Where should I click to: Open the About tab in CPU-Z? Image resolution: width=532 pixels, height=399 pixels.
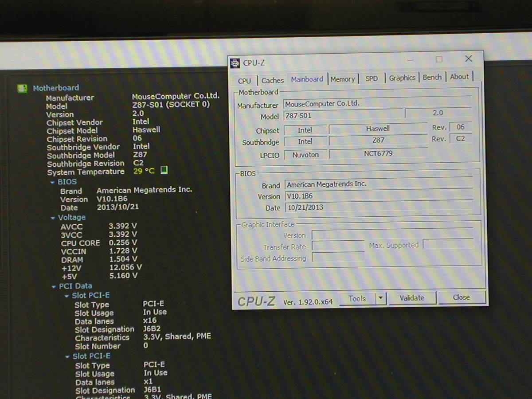pyautogui.click(x=459, y=77)
